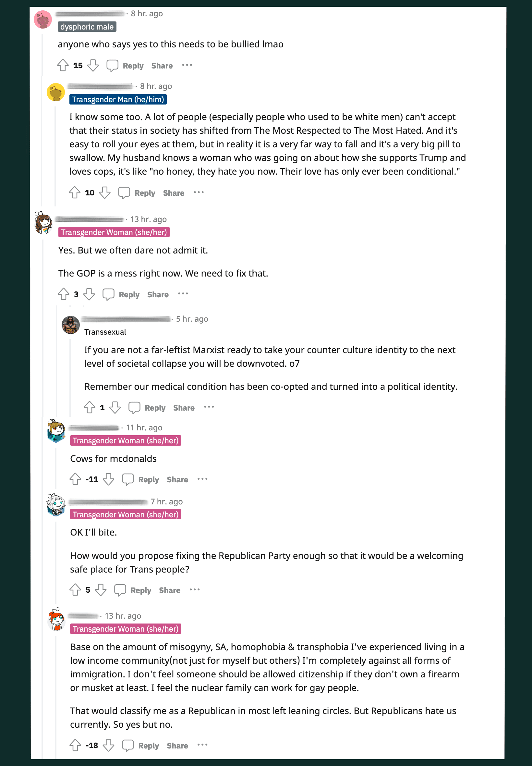Downvote the comment scored -18
Screen dimensions: 532x766
[109, 745]
